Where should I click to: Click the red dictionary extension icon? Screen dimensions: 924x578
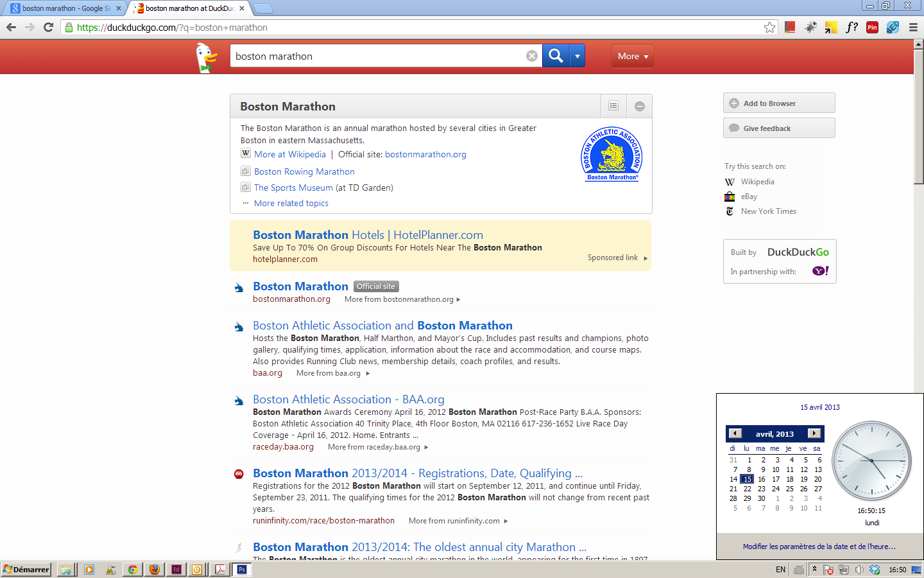(x=790, y=27)
